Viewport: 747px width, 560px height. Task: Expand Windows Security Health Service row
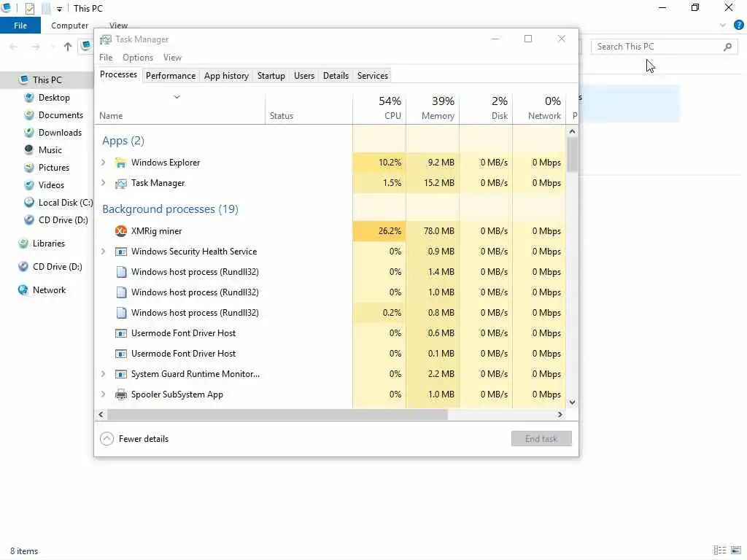pyautogui.click(x=104, y=252)
